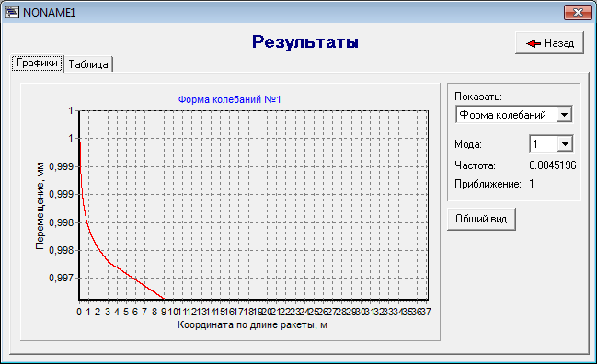
Task: Switch to the Таблица tab
Action: coord(88,64)
